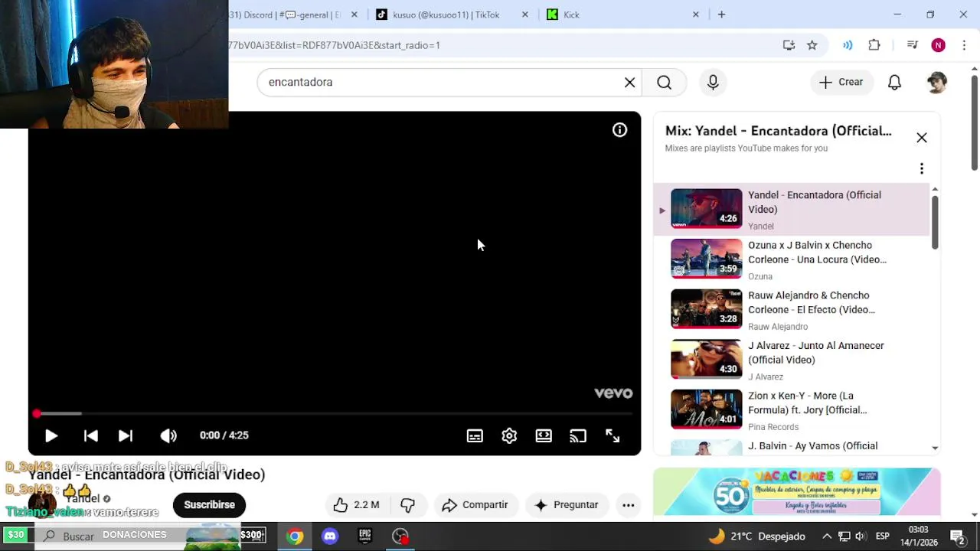Select Yandel Encantadora in playlist
The image size is (980, 551).
[x=792, y=209]
